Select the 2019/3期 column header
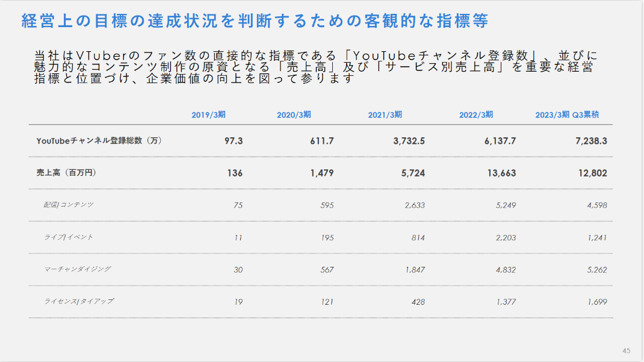This screenshot has height=362, width=644. [208, 114]
